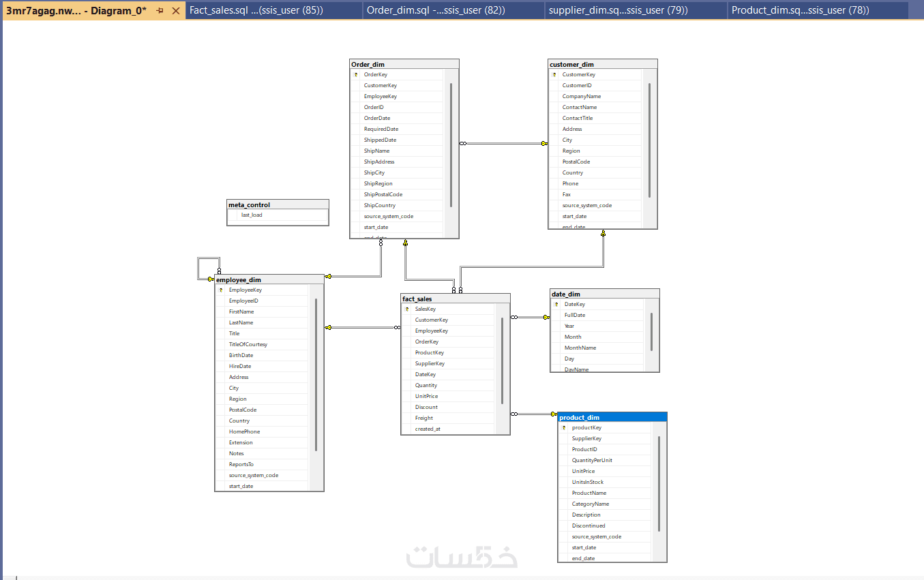Select the CompanyName column in customer_dim
This screenshot has height=580, width=924.
coord(595,96)
